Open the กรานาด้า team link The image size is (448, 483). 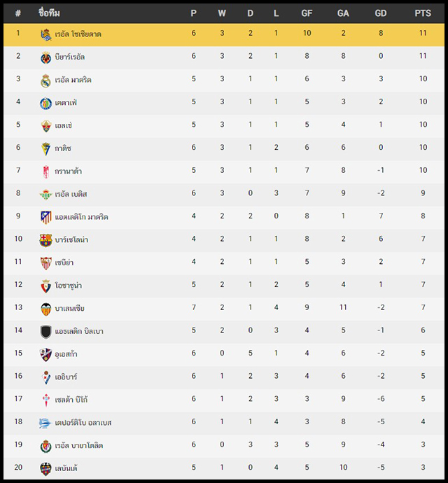68,171
